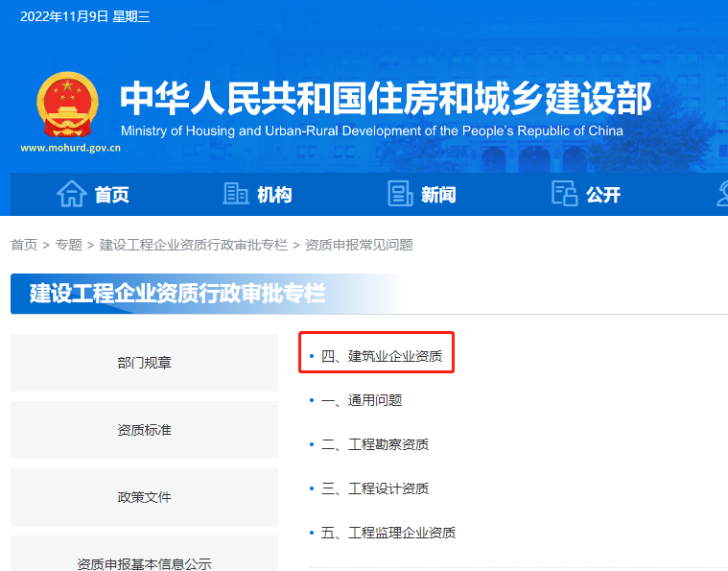Viewport: 728px width, 571px height.
Task: Open 建设工程企业资质行政审批专栏 breadcrumb link
Action: (x=194, y=245)
